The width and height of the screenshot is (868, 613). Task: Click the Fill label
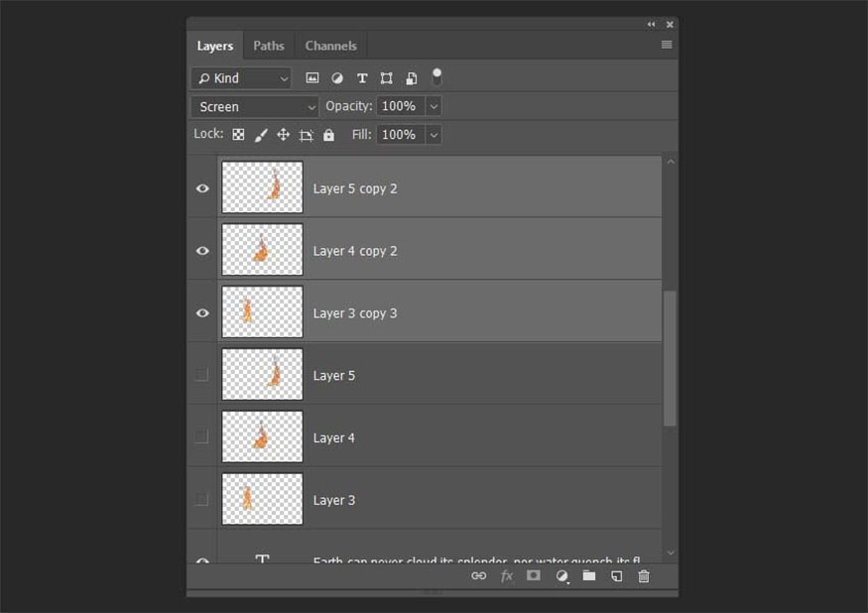[x=362, y=135]
